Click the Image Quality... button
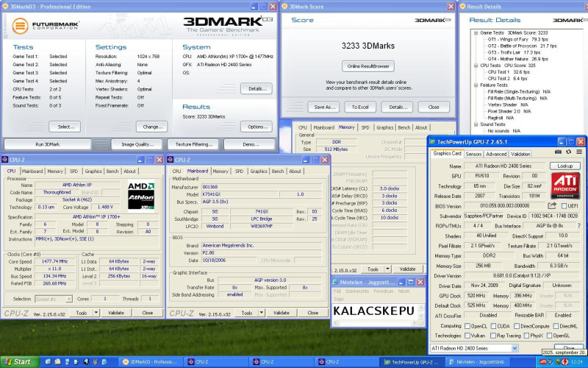Viewport: 588px width, 368px height. pyautogui.click(x=137, y=144)
